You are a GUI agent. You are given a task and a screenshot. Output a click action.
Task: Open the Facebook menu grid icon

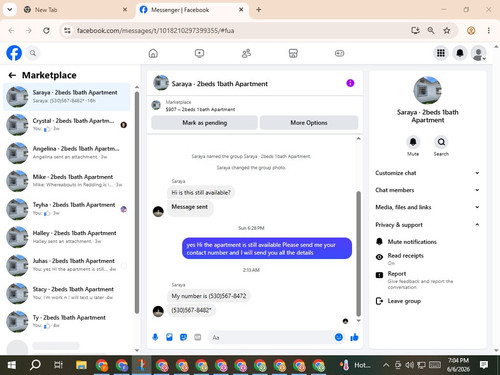point(441,53)
